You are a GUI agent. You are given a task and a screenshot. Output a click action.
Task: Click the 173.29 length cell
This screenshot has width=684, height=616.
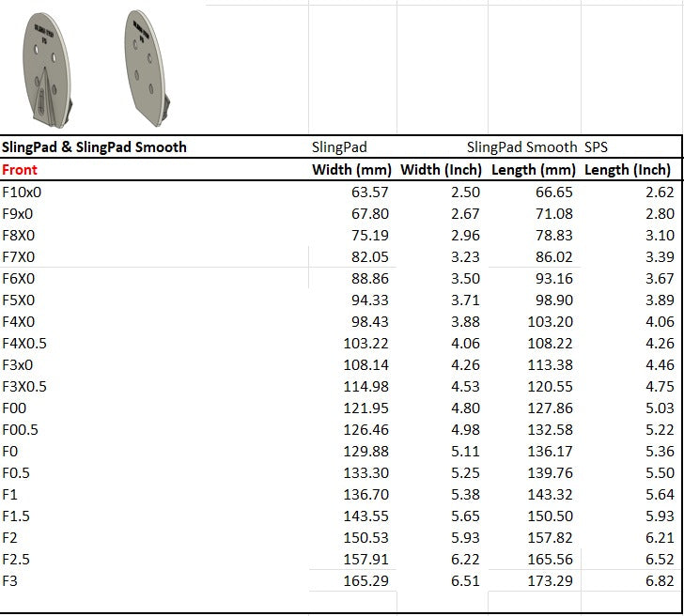click(550, 581)
